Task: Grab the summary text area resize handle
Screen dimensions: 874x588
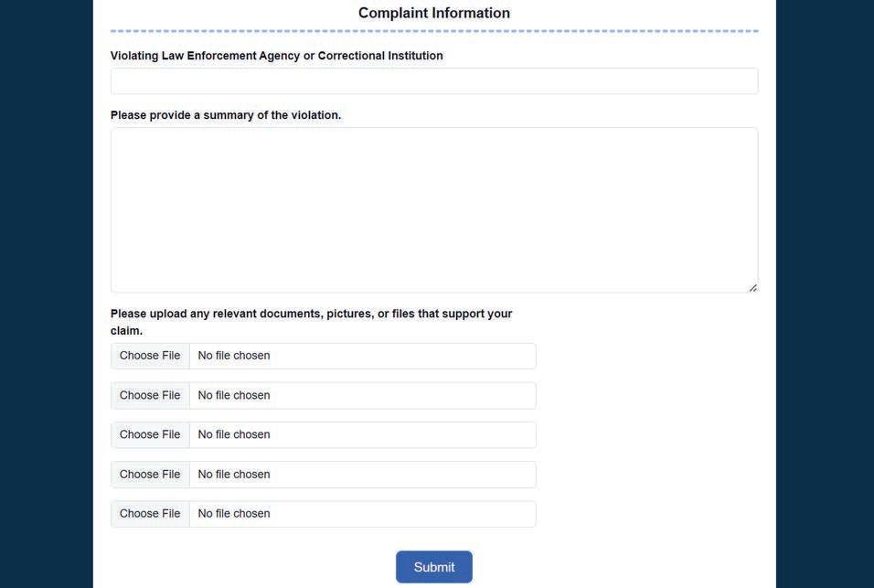Action: click(x=752, y=288)
